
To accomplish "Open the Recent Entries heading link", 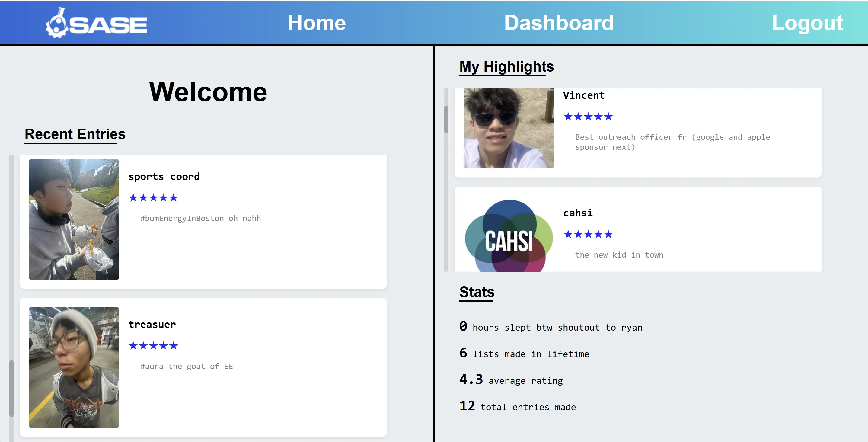I will [x=75, y=134].
